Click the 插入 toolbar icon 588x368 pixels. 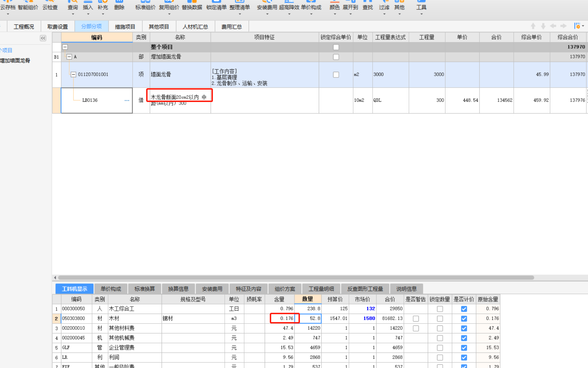pos(88,6)
